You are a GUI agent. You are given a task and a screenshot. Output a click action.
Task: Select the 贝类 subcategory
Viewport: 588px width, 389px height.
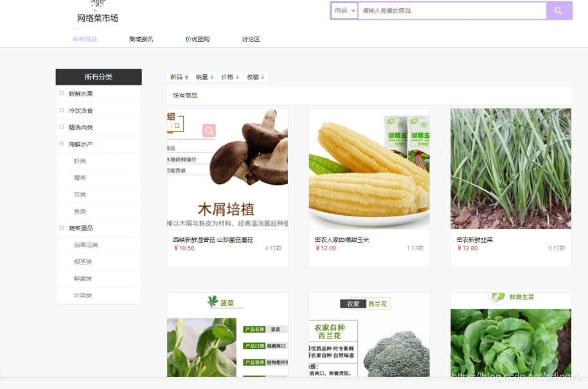point(80,195)
